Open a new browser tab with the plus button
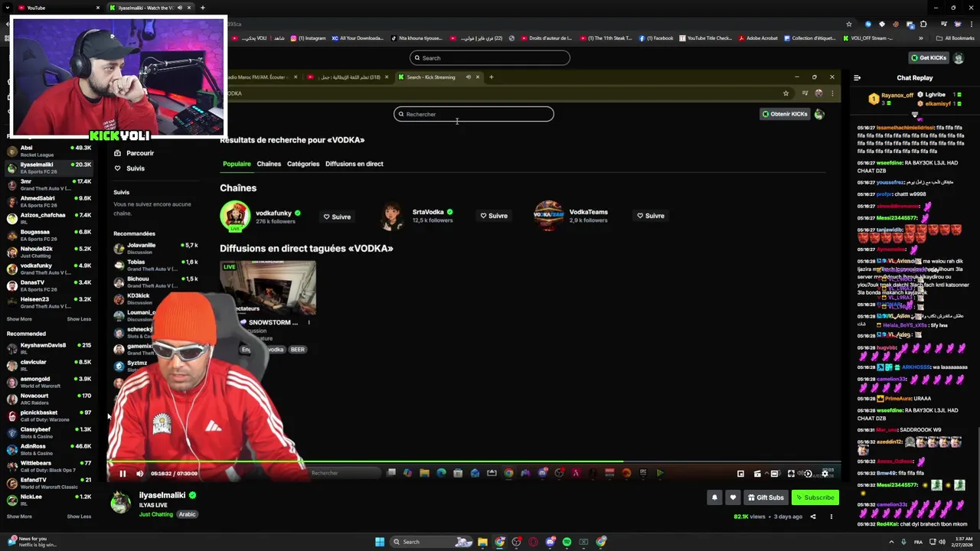Screen dimensions: 980x551 [x=202, y=8]
